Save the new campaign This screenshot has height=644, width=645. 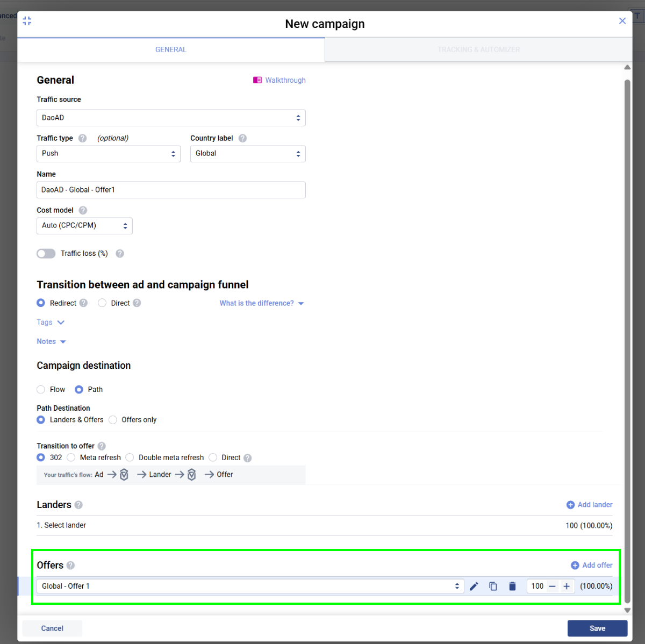(x=597, y=628)
